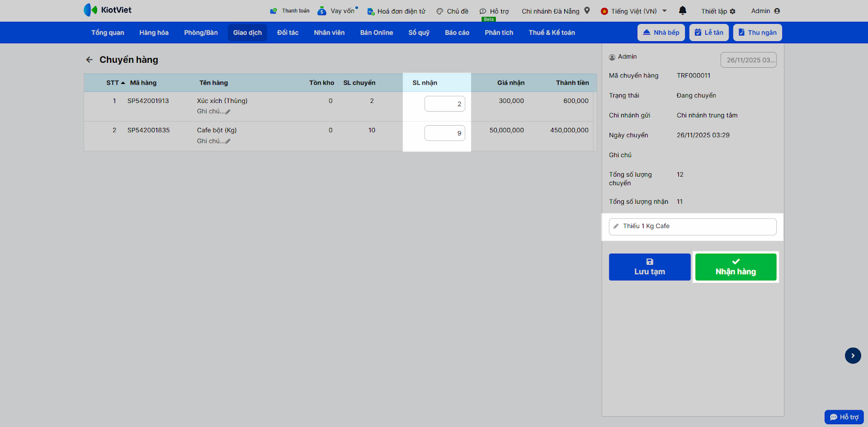Click the Mã hàng column header
Viewport: 868px width, 427px height.
click(143, 83)
